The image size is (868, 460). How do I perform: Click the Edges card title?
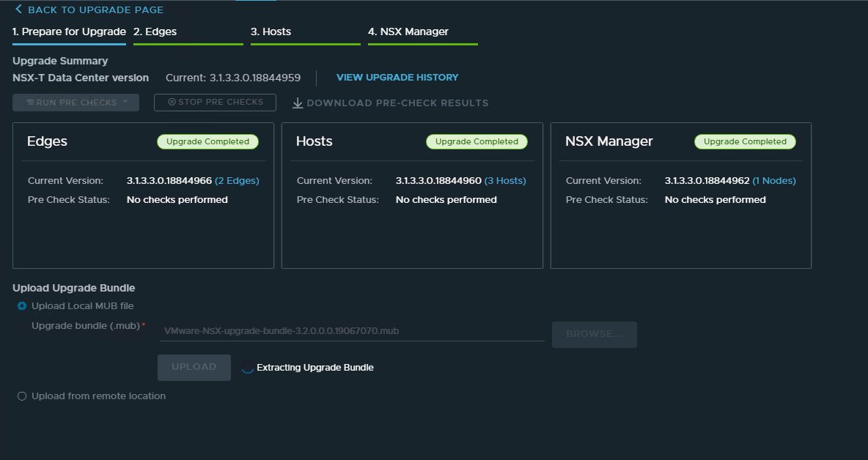pyautogui.click(x=47, y=141)
